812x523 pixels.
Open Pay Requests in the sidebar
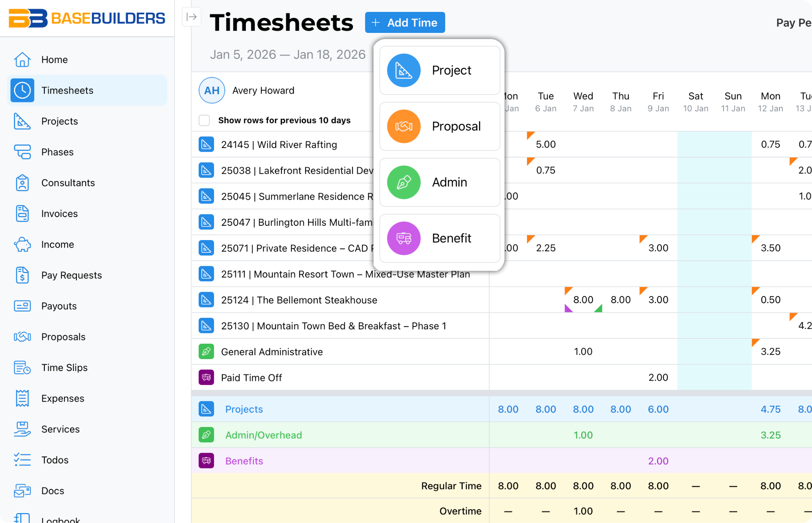point(87,275)
